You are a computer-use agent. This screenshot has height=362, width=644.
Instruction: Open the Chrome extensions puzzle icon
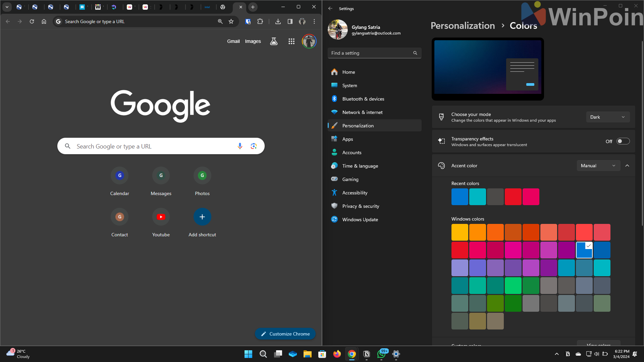[x=260, y=21]
